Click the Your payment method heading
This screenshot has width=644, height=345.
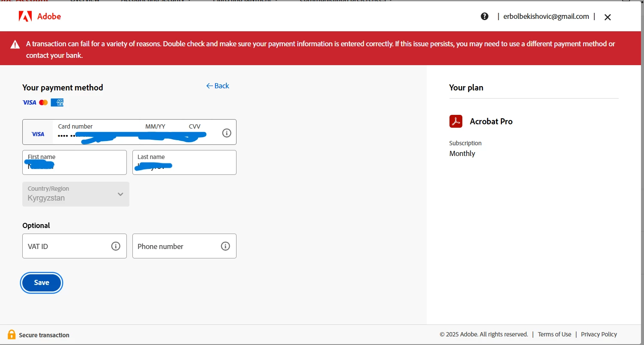63,87
